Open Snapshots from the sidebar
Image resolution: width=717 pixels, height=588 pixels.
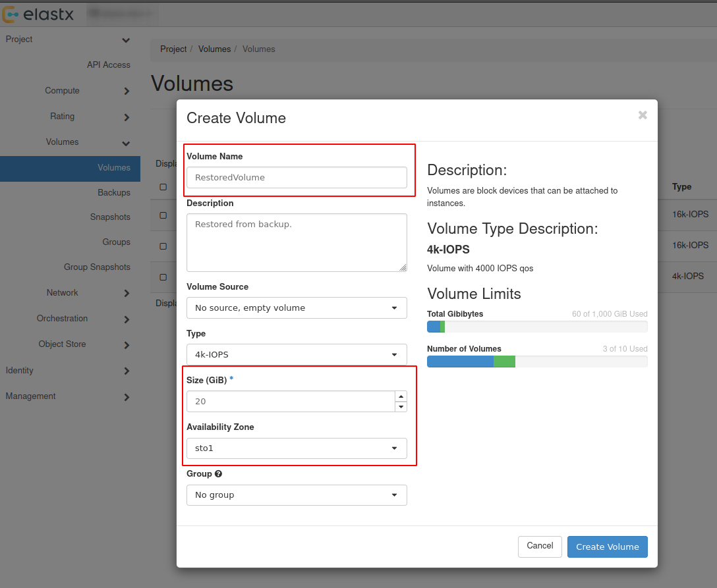[109, 217]
